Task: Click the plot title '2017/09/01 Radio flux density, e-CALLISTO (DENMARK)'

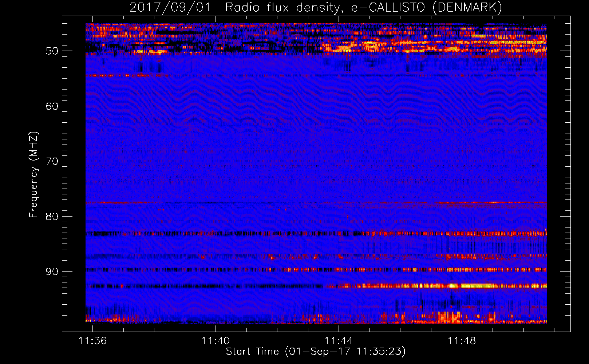Action: coord(316,8)
